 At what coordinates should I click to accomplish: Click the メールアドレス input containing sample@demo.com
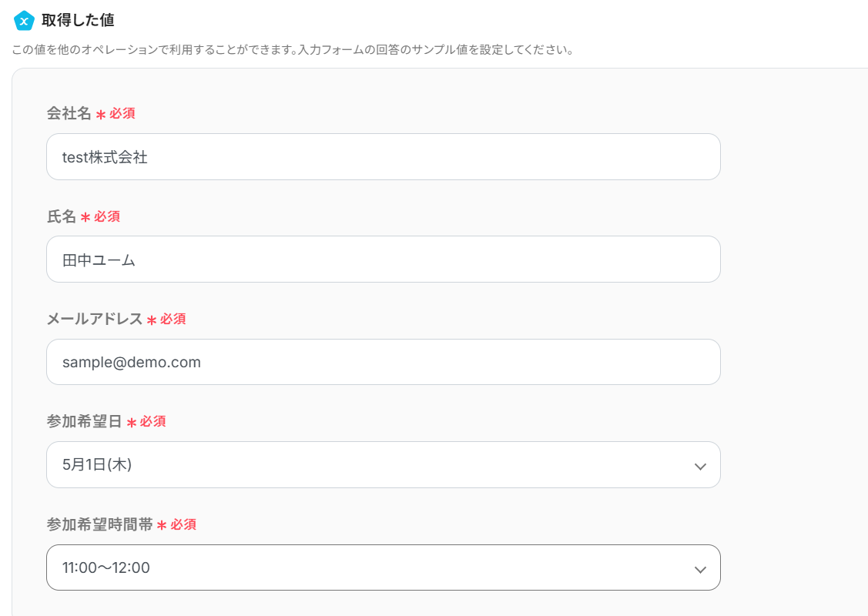point(383,362)
